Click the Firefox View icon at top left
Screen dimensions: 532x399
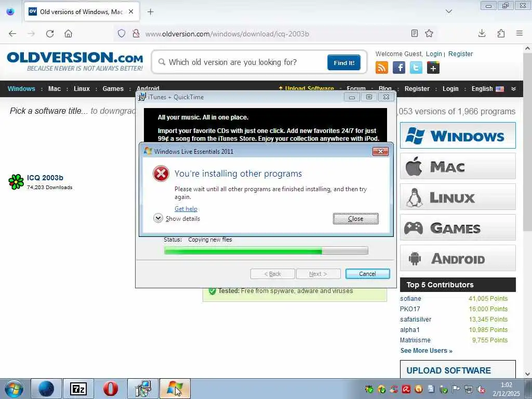point(10,12)
